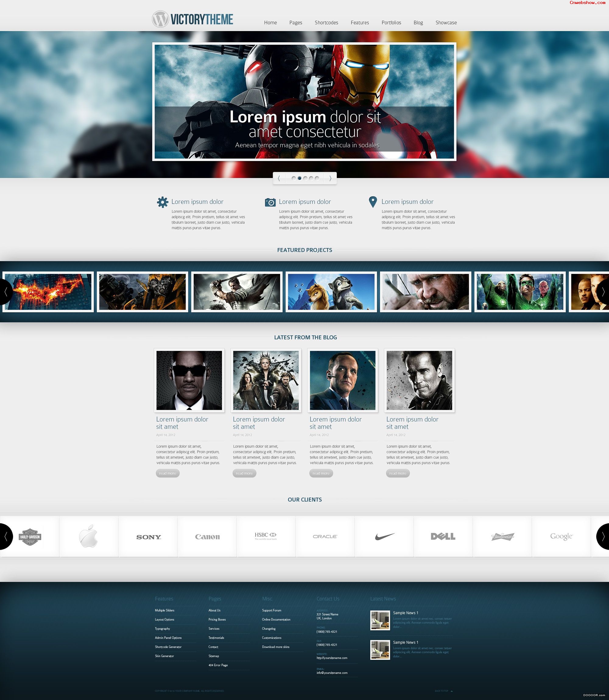Open the About Us footer link

pos(214,610)
